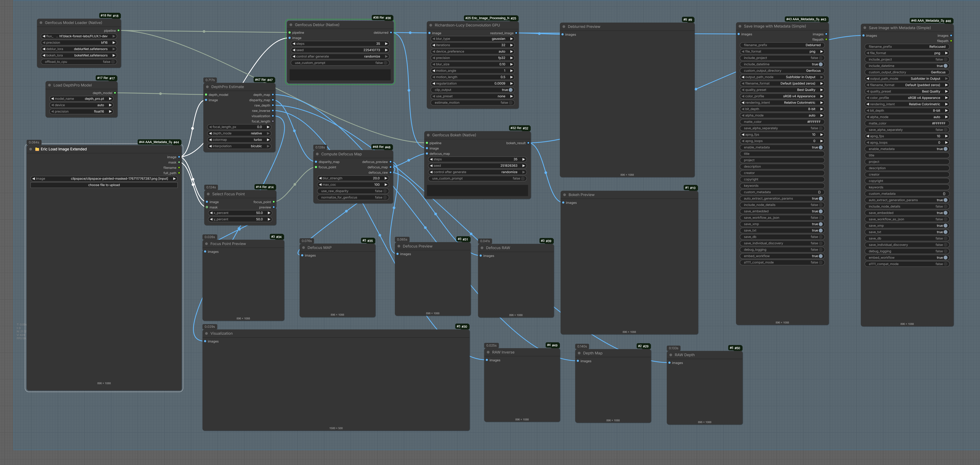
Task: Collapse the Defocus Preview node dot
Action: pos(399,246)
